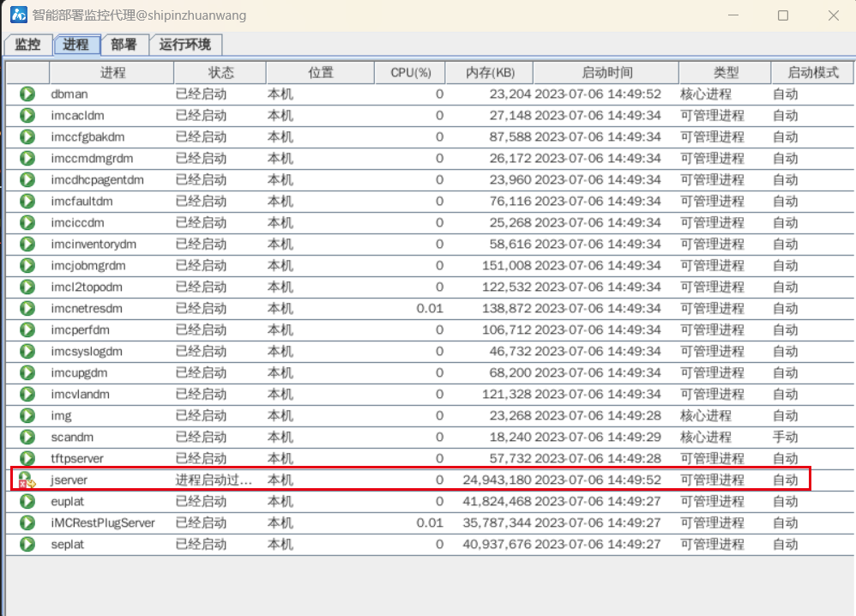Click the status icon of imcjobmgrdm
The image size is (856, 616).
(x=27, y=265)
